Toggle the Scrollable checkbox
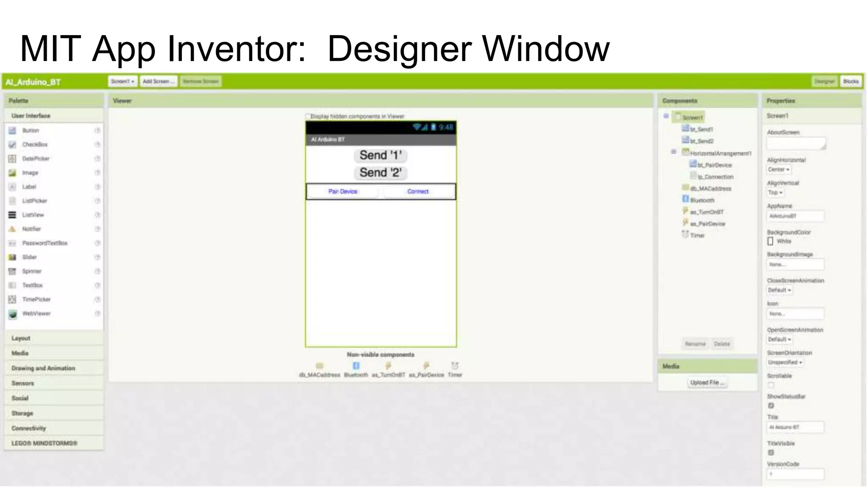Image resolution: width=868 pixels, height=488 pixels. (771, 385)
